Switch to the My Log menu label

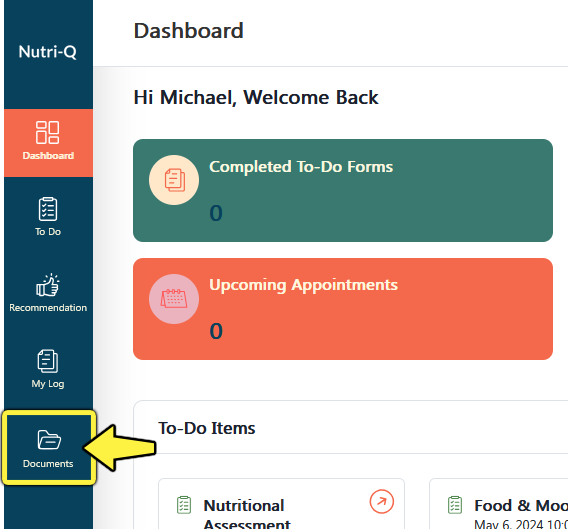pos(48,384)
